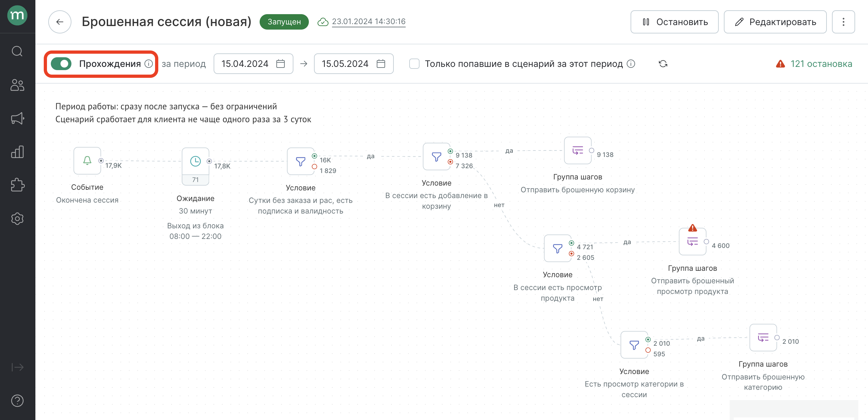The image size is (868, 420).
Task: Open the start date field 15.04.2024
Action: [253, 64]
